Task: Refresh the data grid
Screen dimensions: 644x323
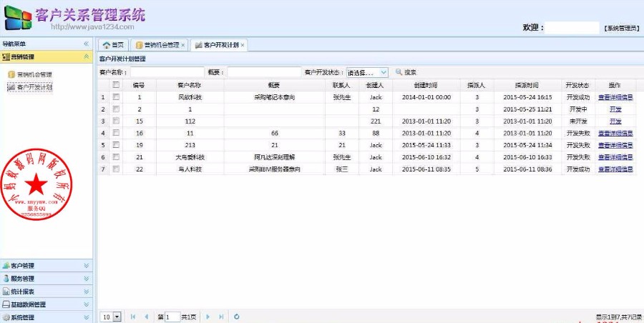Action: [237, 317]
